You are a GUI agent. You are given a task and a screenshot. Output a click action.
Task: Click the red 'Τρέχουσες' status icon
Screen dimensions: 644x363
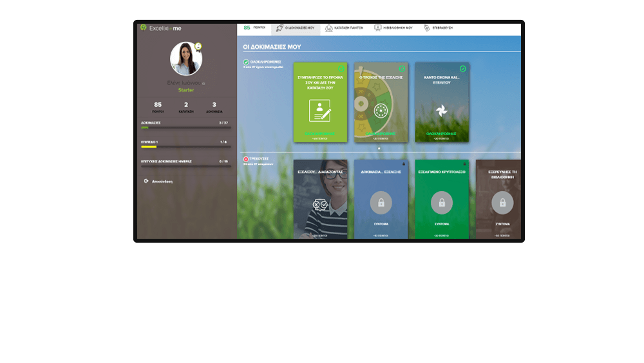click(x=246, y=158)
